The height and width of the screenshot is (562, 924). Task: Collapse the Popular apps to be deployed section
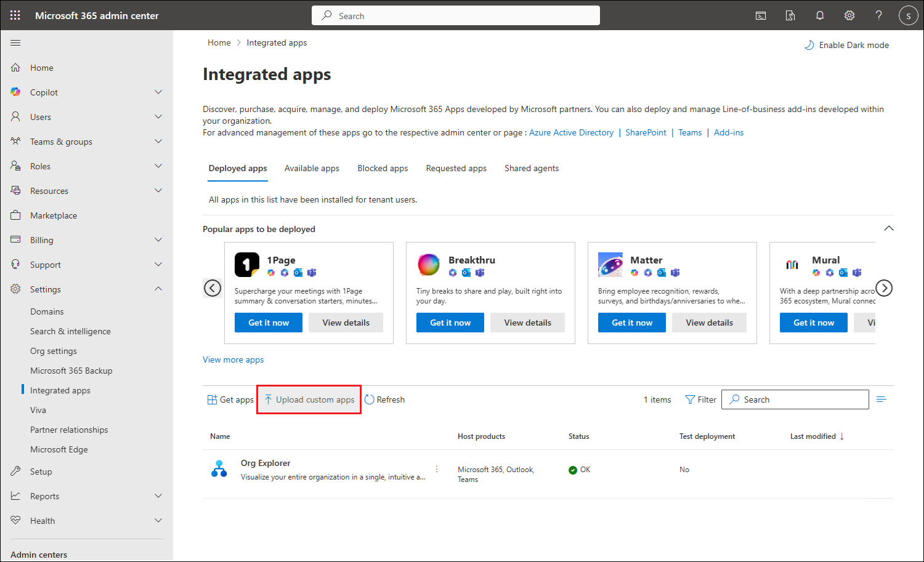click(889, 228)
